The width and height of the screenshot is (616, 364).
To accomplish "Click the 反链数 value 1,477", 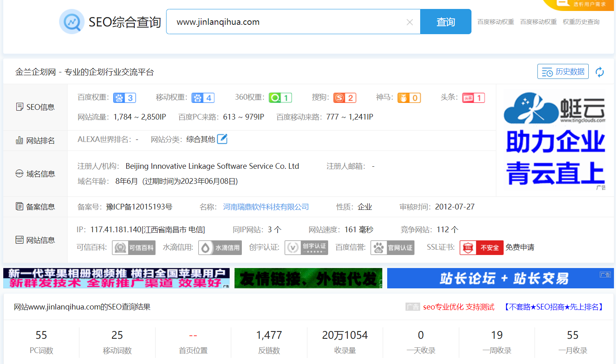I will click(269, 335).
